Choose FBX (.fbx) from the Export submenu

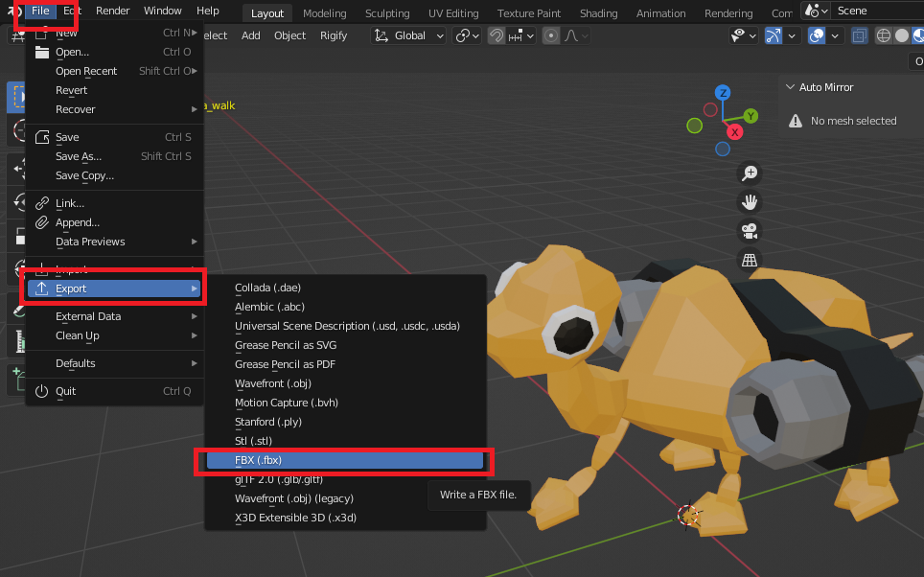(344, 460)
